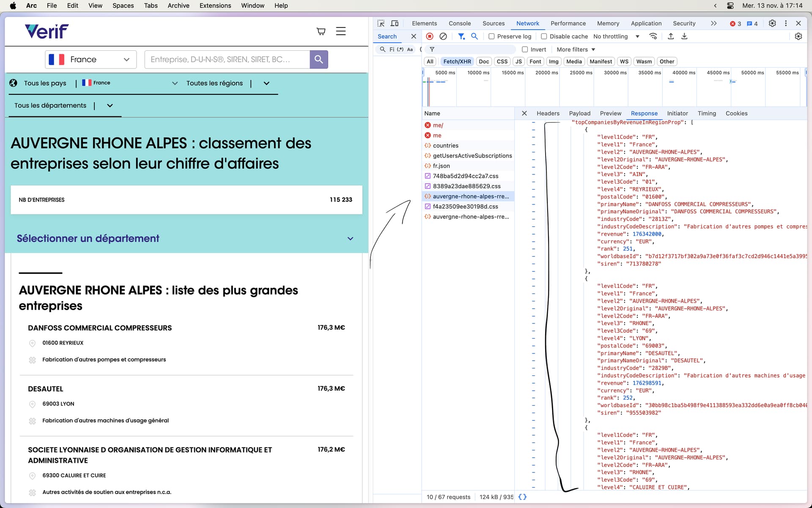The width and height of the screenshot is (812, 508).
Task: Go to the Verif logo homepage
Action: click(x=47, y=31)
